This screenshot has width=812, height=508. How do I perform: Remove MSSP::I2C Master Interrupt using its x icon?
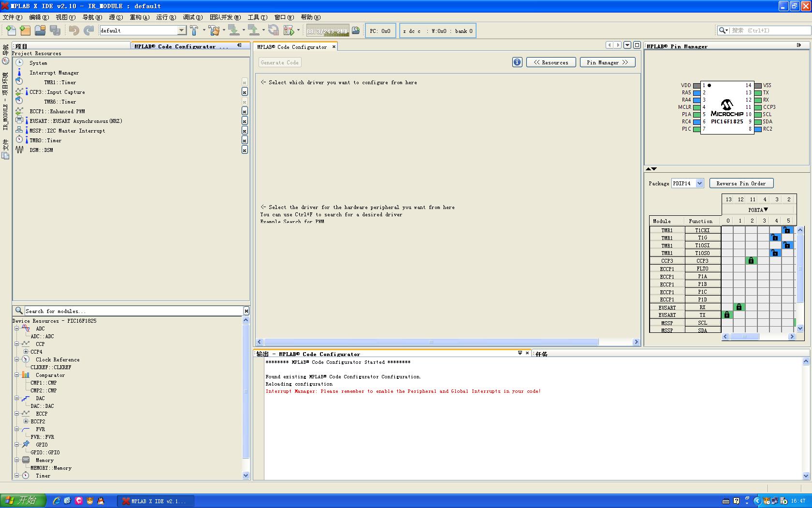pyautogui.click(x=245, y=131)
